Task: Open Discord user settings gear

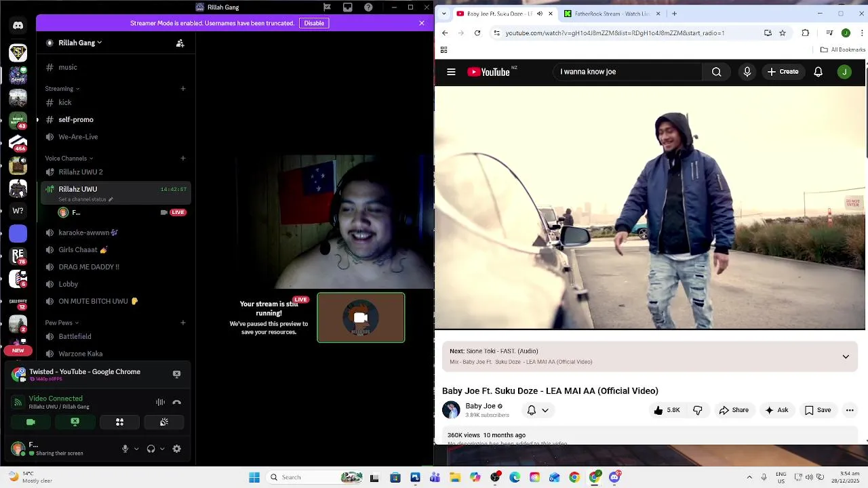Action: pyautogui.click(x=177, y=449)
